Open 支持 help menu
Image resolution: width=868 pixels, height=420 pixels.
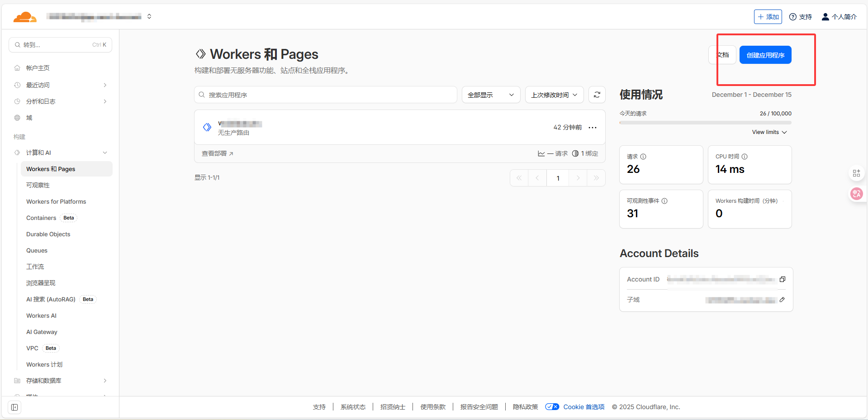click(801, 17)
